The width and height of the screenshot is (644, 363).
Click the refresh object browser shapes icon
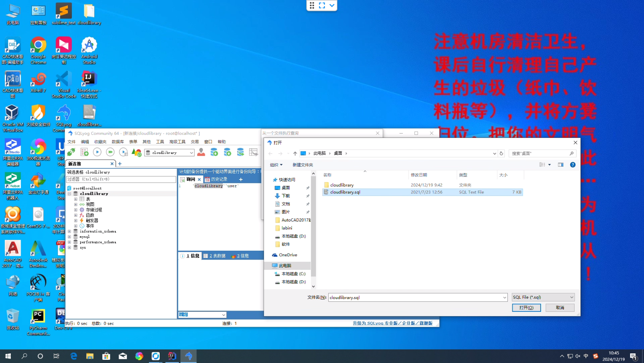click(137, 152)
